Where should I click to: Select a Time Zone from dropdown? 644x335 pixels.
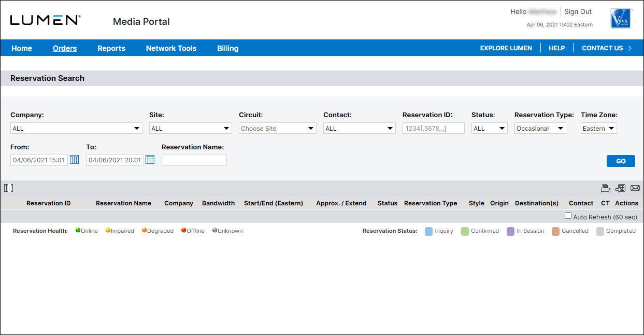(599, 128)
